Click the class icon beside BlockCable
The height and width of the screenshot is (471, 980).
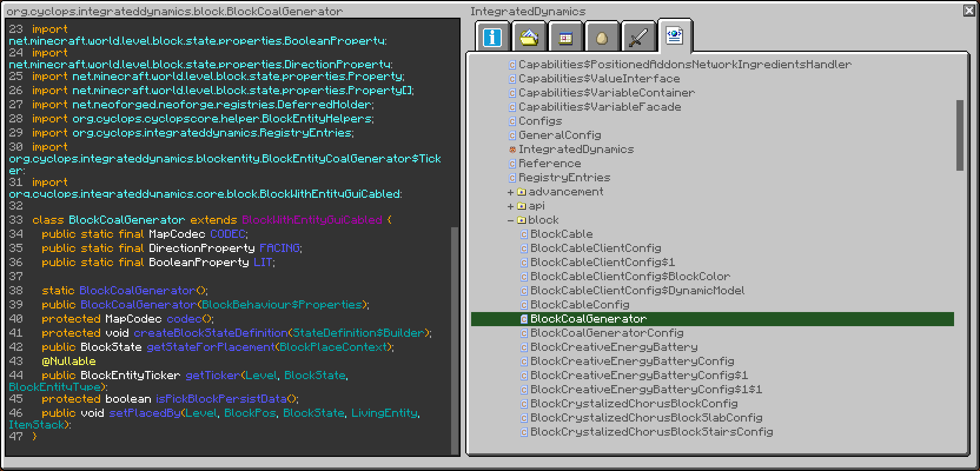[x=524, y=234]
